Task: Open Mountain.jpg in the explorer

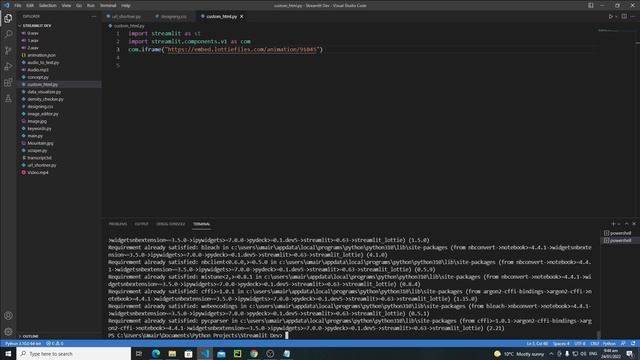Action: 40,143
